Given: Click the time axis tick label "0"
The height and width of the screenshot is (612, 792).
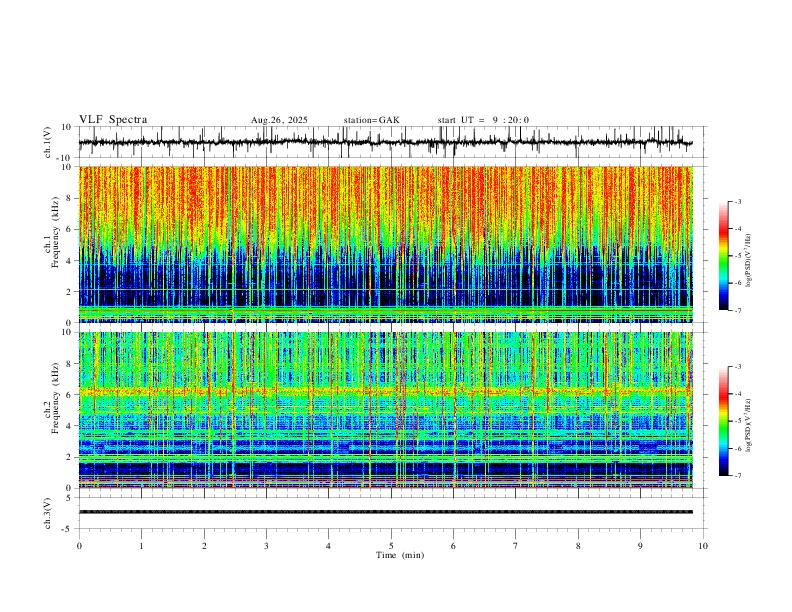Looking at the screenshot, I should coord(79,546).
